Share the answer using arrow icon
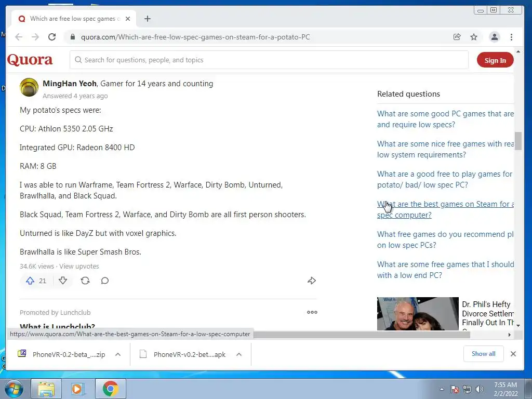Image resolution: width=532 pixels, height=399 pixels. pos(312,281)
